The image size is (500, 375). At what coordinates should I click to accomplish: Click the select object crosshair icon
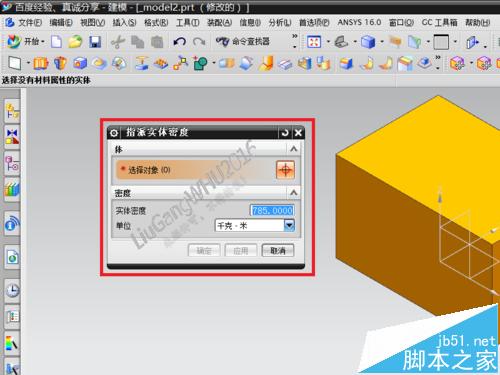[x=285, y=170]
